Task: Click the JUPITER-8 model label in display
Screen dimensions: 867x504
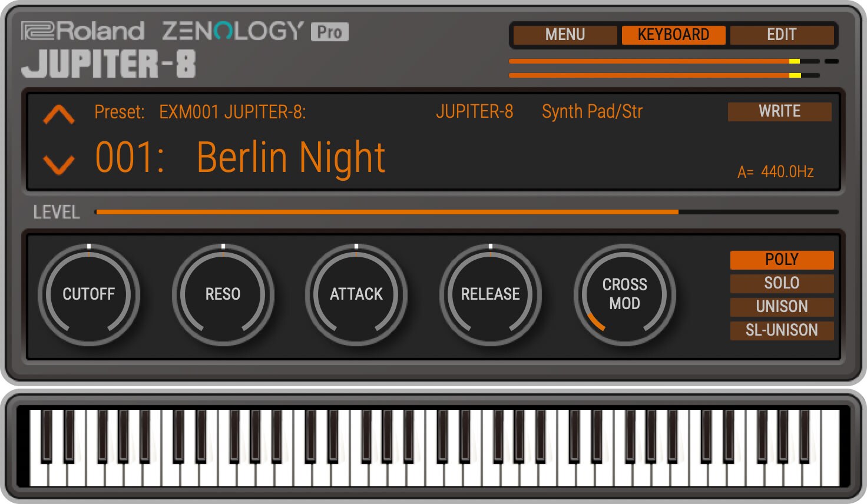Action: 475,111
